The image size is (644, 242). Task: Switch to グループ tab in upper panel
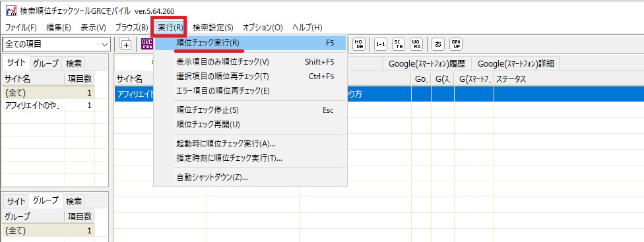[x=46, y=63]
